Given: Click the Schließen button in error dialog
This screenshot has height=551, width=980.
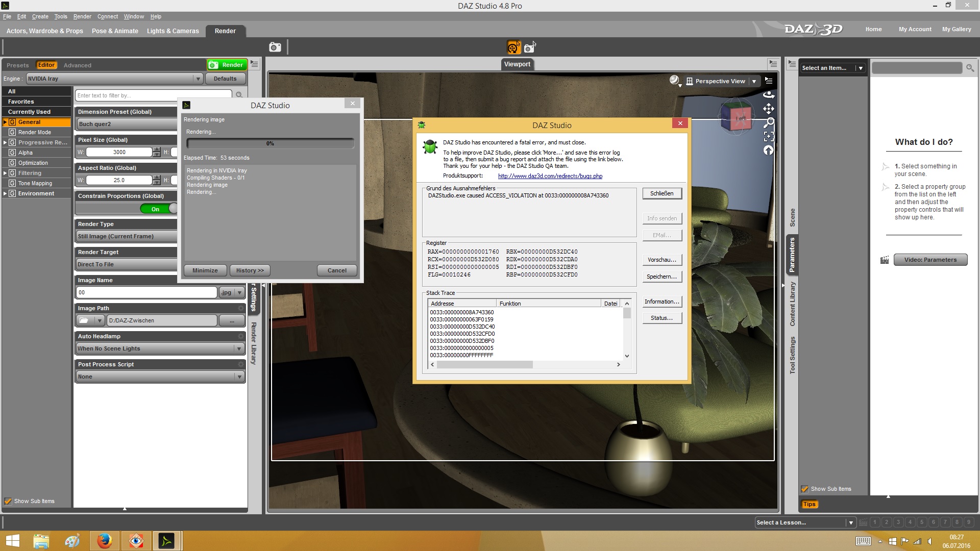Looking at the screenshot, I should click(661, 193).
